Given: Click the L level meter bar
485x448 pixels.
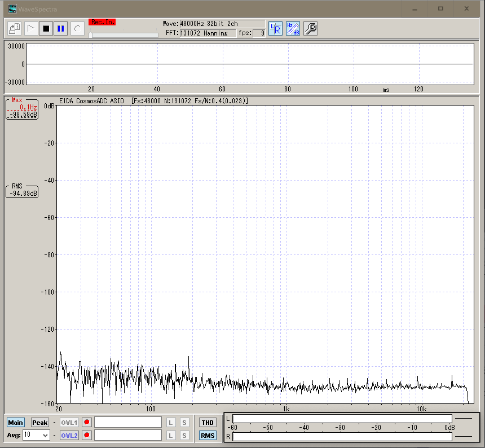Looking at the screenshot, I should (342, 419).
